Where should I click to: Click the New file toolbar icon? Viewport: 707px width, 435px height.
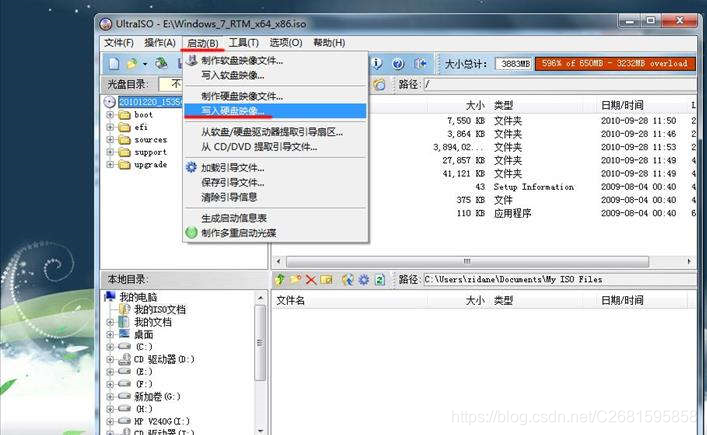(114, 64)
